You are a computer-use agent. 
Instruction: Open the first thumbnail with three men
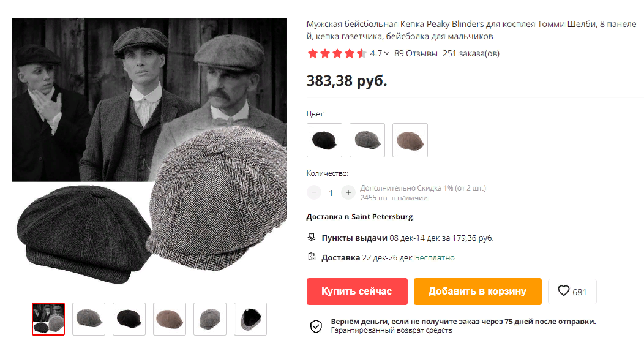click(48, 319)
